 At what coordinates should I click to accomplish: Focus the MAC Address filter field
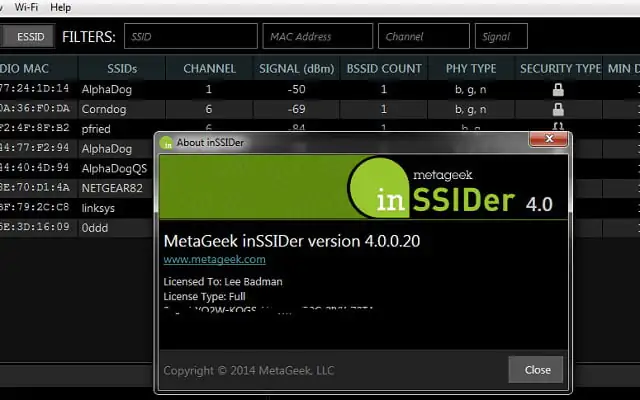[318, 36]
